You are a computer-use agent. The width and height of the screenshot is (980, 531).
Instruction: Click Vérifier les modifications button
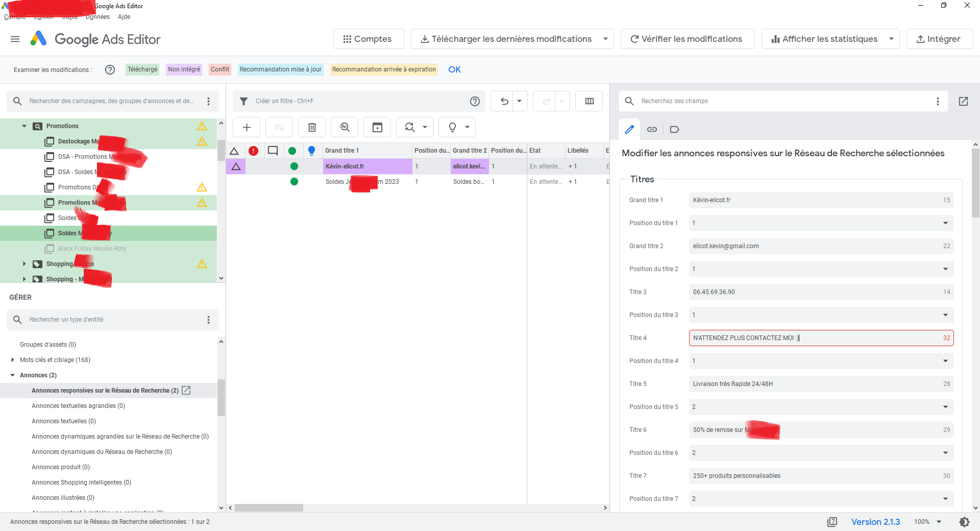687,39
